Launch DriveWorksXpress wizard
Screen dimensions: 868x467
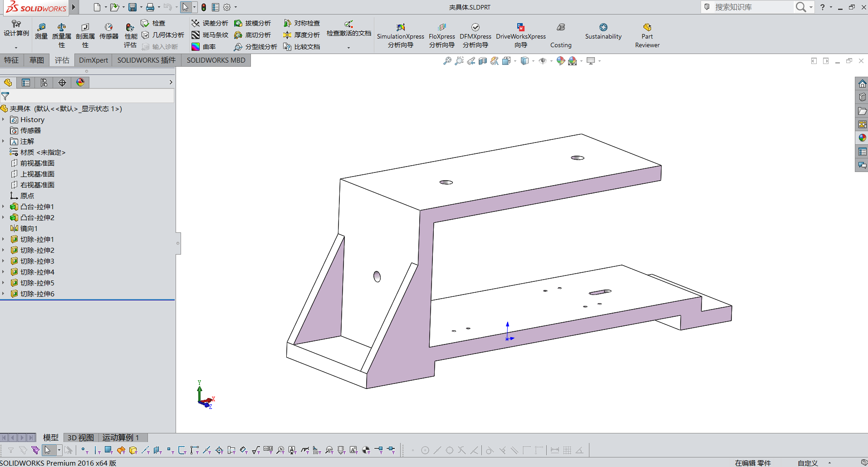[x=521, y=35]
